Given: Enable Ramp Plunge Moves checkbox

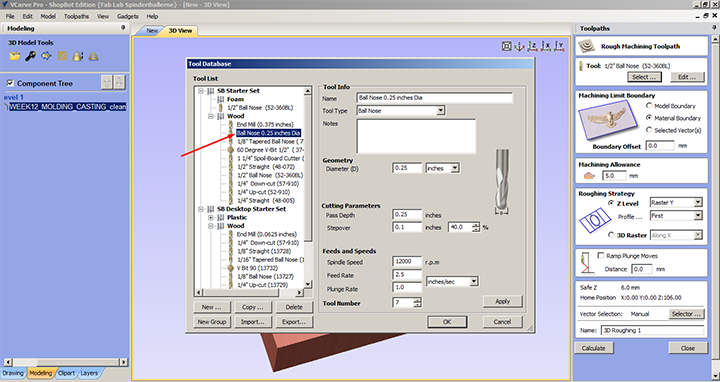Looking at the screenshot, I should tap(600, 256).
